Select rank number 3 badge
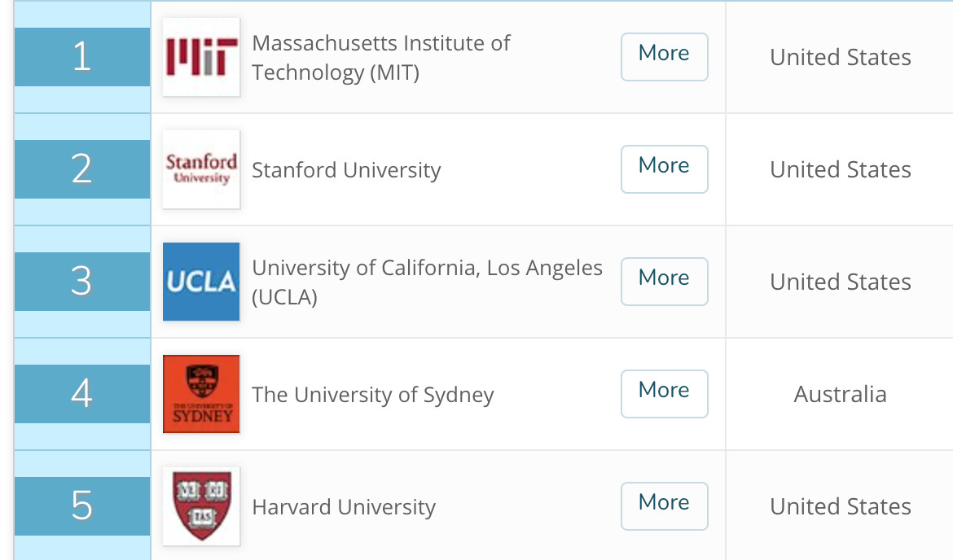The width and height of the screenshot is (953, 560). (x=82, y=282)
